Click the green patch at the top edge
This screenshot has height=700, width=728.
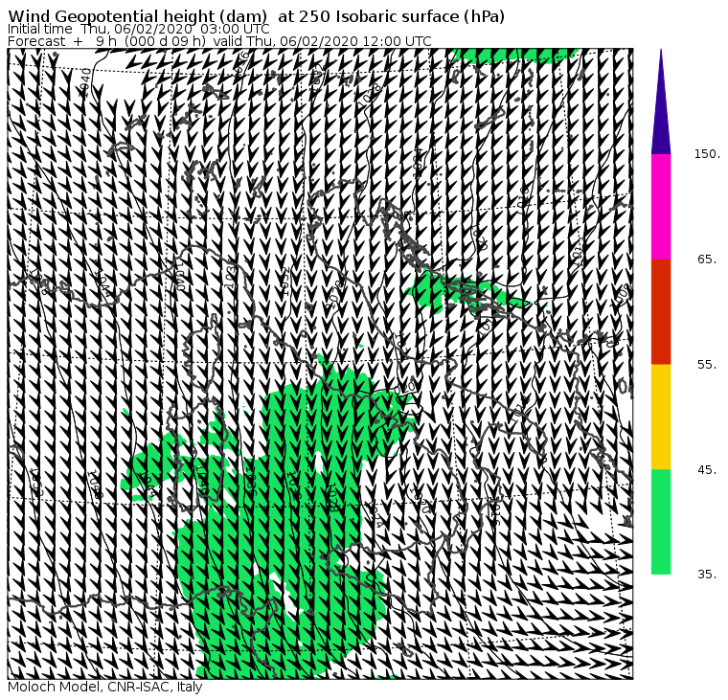click(513, 55)
